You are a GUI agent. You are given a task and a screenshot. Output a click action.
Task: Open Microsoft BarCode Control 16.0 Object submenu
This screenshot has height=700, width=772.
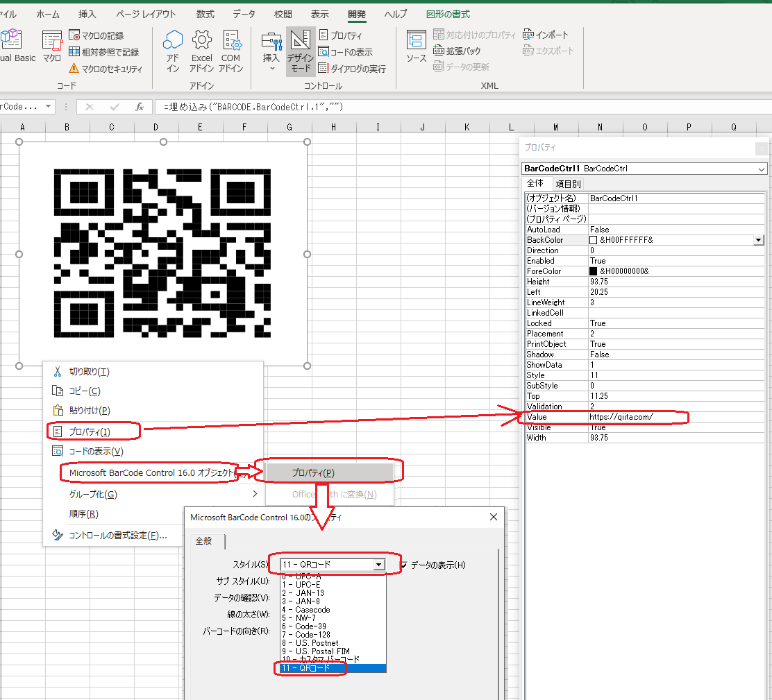(153, 472)
